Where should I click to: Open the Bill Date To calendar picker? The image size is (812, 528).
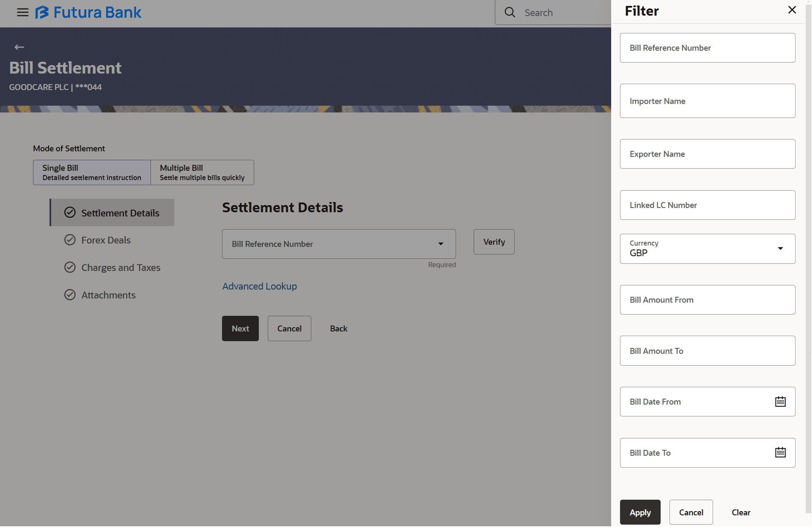tap(780, 453)
